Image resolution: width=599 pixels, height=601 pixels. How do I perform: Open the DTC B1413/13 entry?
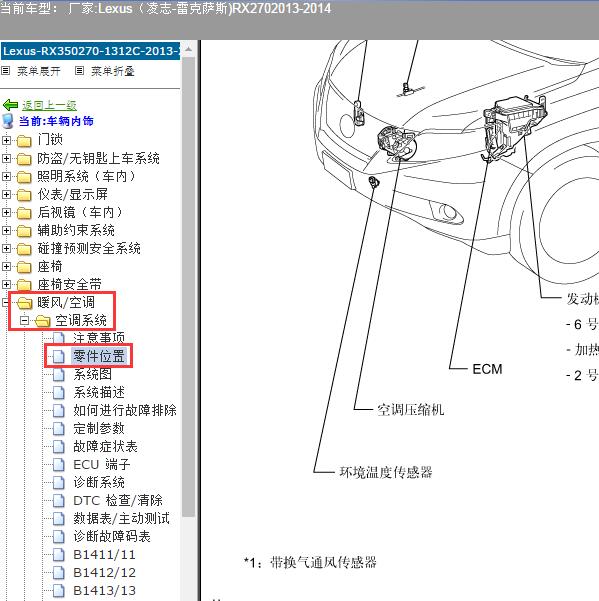pyautogui.click(x=104, y=591)
